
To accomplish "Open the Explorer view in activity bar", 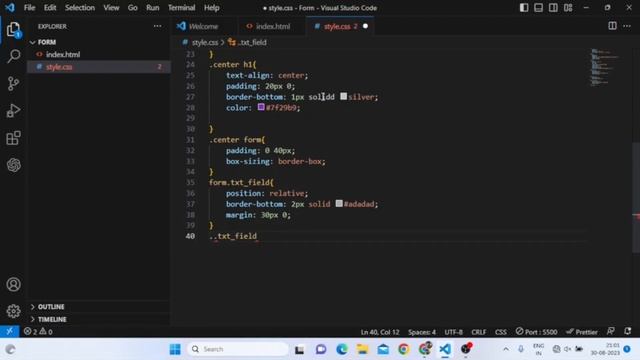I will pyautogui.click(x=13, y=29).
